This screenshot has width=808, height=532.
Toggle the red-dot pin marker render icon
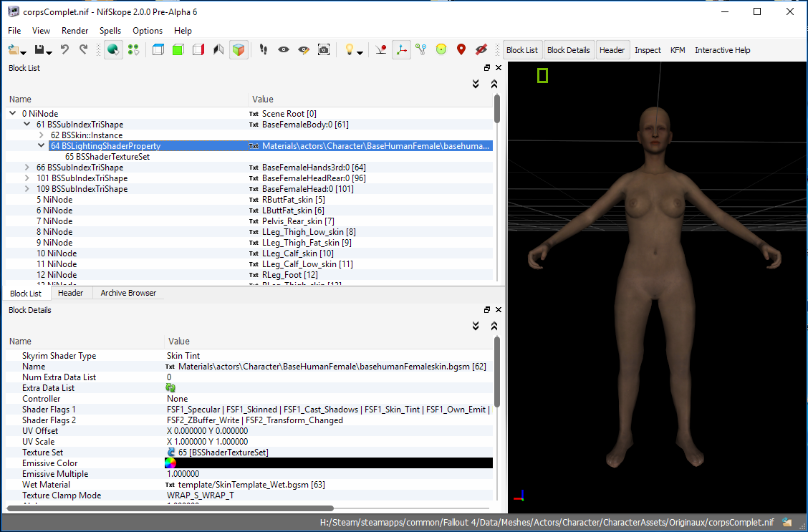pyautogui.click(x=381, y=50)
